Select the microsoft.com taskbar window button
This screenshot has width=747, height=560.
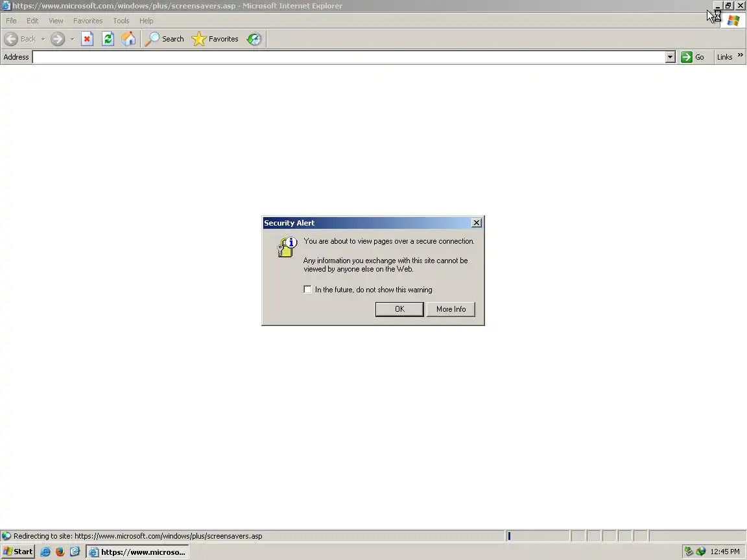(137, 552)
